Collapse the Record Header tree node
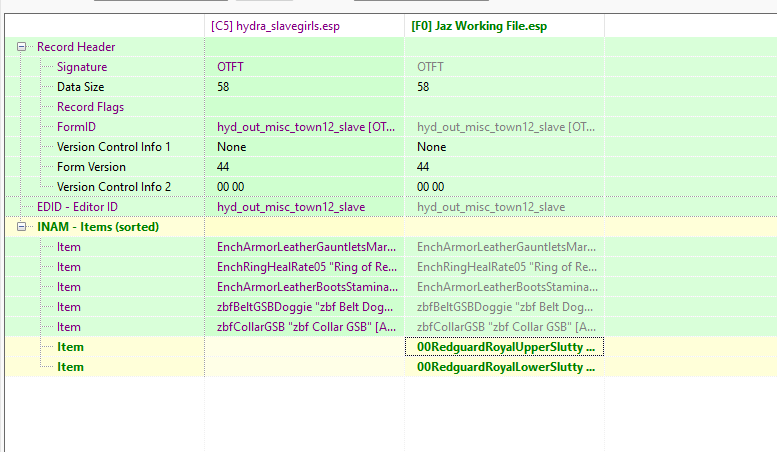 pyautogui.click(x=21, y=47)
